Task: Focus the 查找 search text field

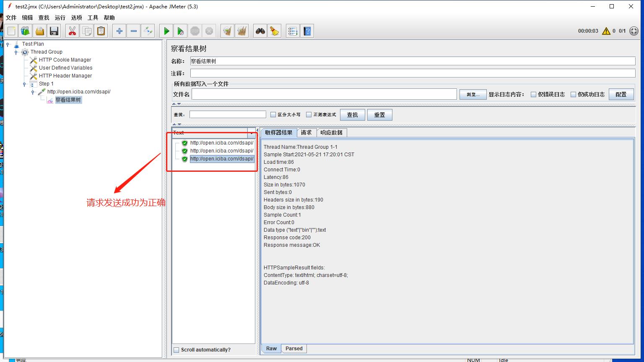Action: pyautogui.click(x=228, y=114)
